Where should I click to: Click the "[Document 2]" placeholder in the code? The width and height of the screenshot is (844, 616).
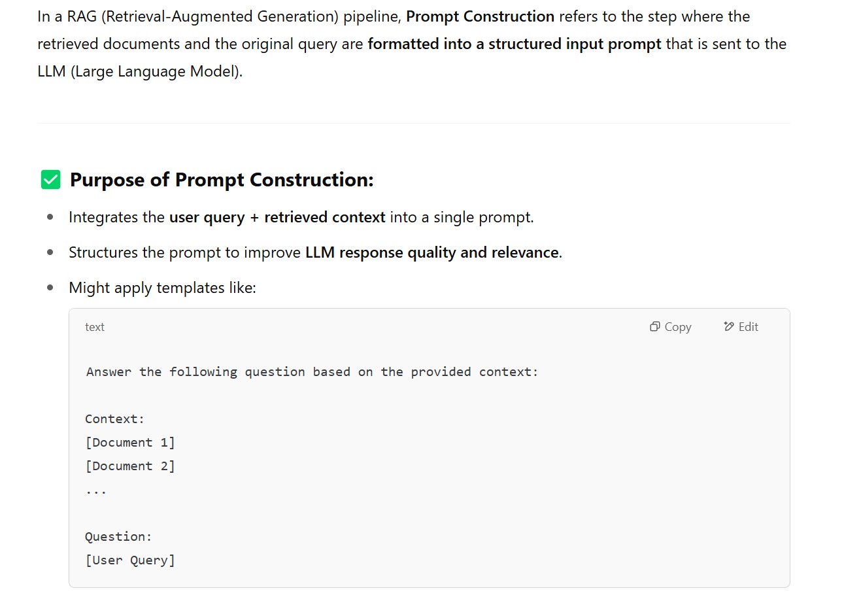click(x=130, y=466)
